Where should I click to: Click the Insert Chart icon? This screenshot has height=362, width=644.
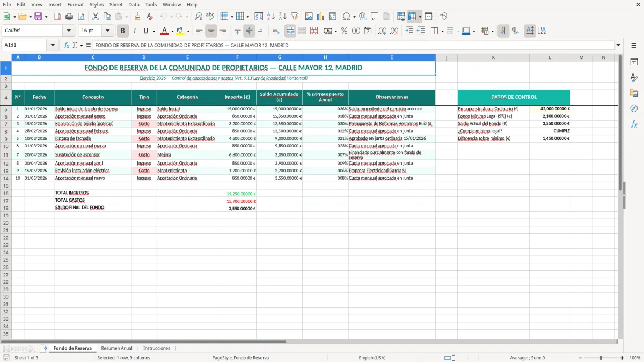point(321,17)
